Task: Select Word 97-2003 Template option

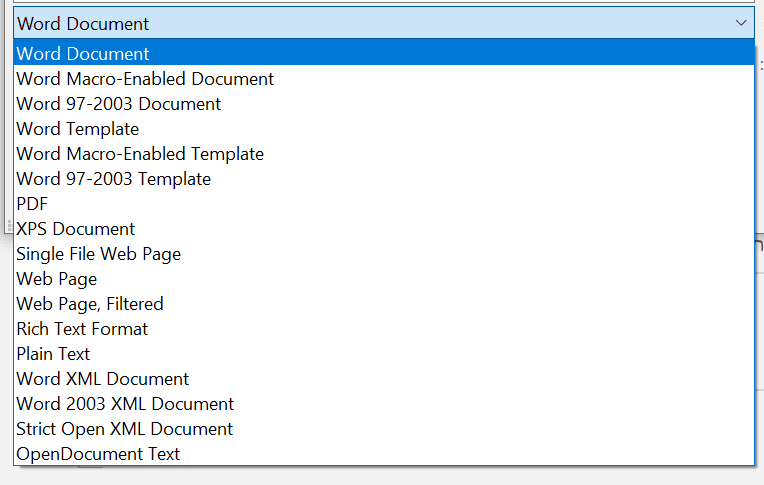Action: point(114,179)
